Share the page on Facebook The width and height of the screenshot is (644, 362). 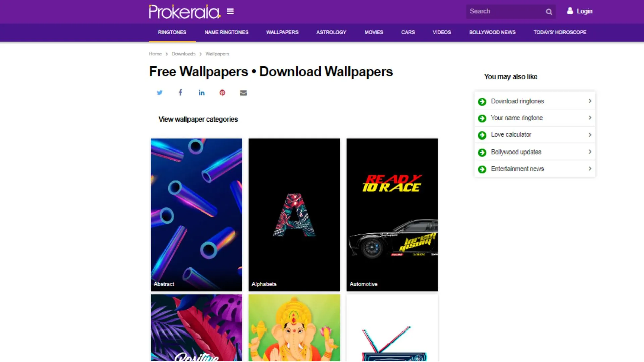pyautogui.click(x=180, y=93)
